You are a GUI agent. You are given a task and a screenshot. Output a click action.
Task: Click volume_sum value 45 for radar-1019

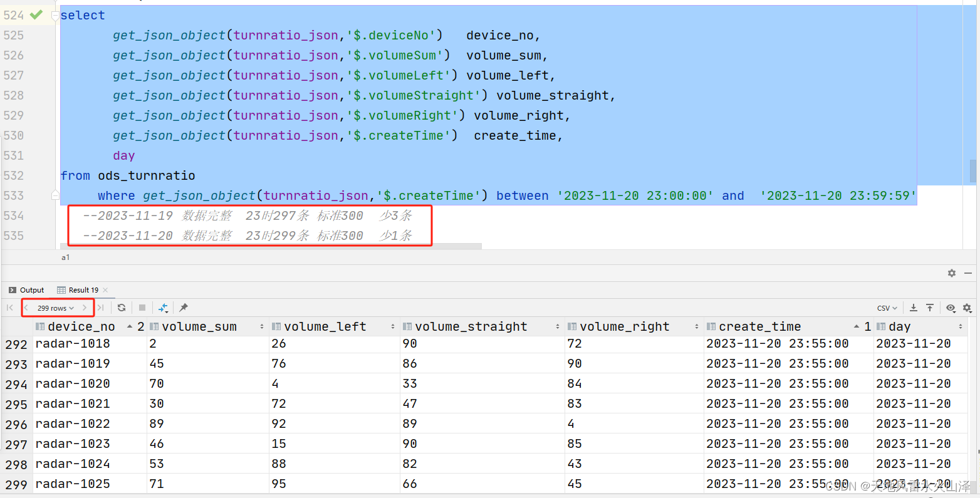pos(207,363)
